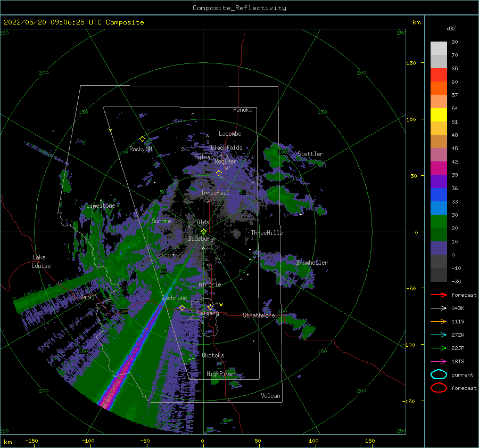Click the Okotoks town label

(x=213, y=355)
